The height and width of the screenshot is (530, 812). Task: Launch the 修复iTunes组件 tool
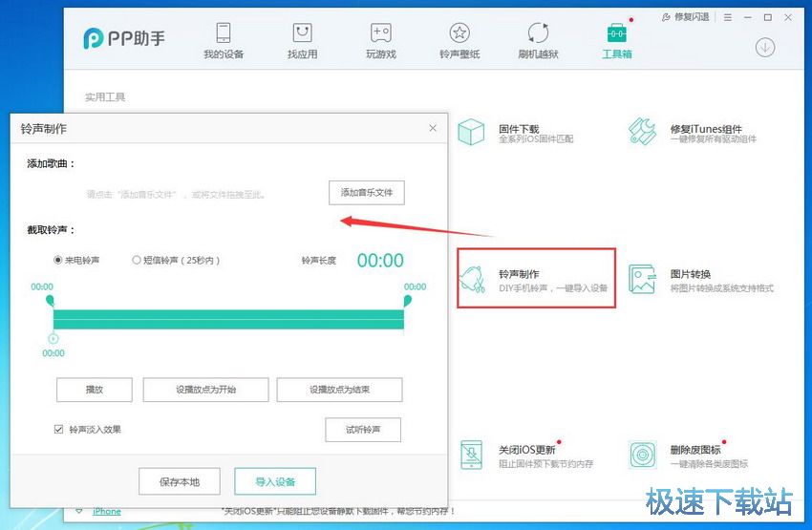[693, 133]
